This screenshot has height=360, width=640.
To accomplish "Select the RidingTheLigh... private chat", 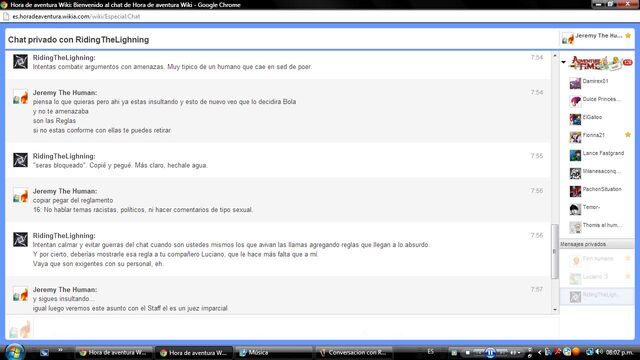I will pos(597,296).
